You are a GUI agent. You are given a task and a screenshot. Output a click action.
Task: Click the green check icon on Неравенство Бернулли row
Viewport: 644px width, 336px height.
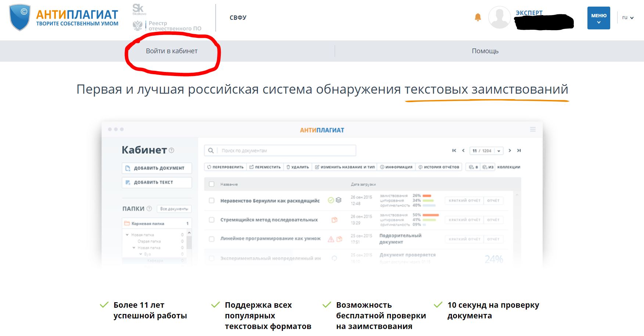(x=331, y=200)
